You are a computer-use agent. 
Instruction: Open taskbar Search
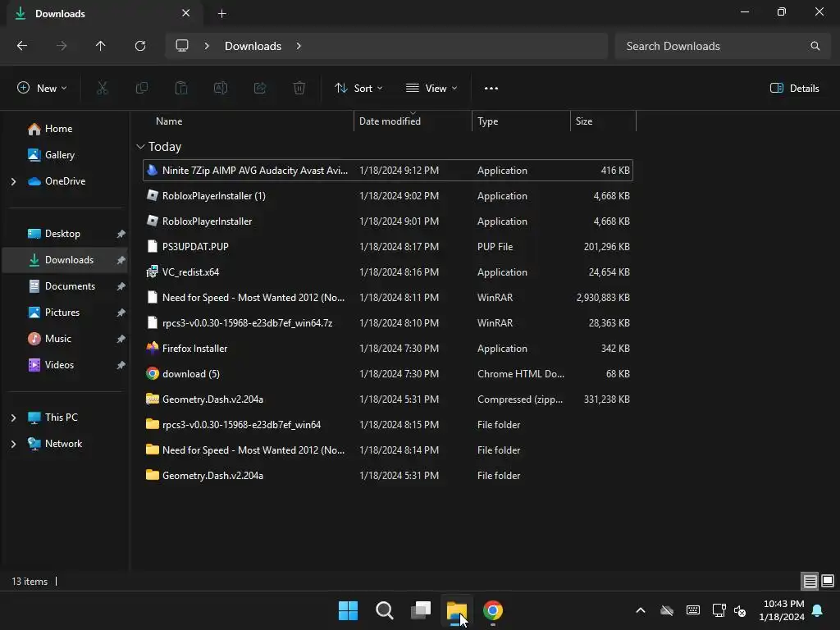tap(385, 610)
